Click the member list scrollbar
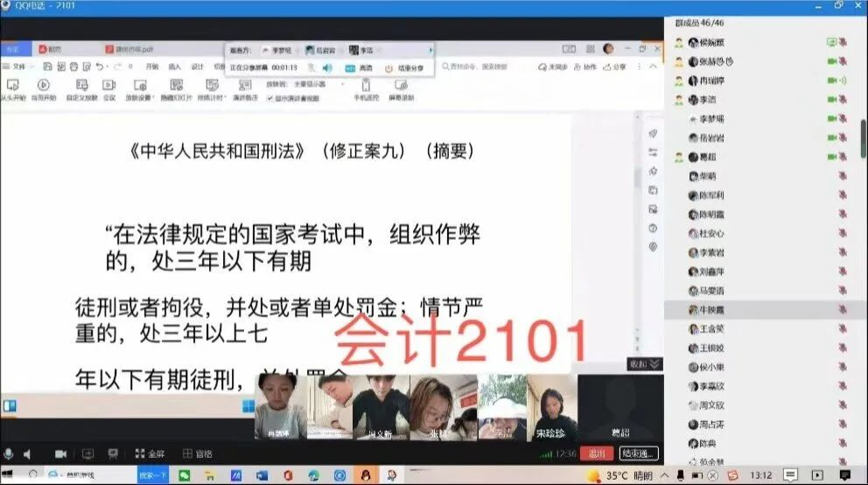Viewport: 868px width, 485px height. pos(863,138)
